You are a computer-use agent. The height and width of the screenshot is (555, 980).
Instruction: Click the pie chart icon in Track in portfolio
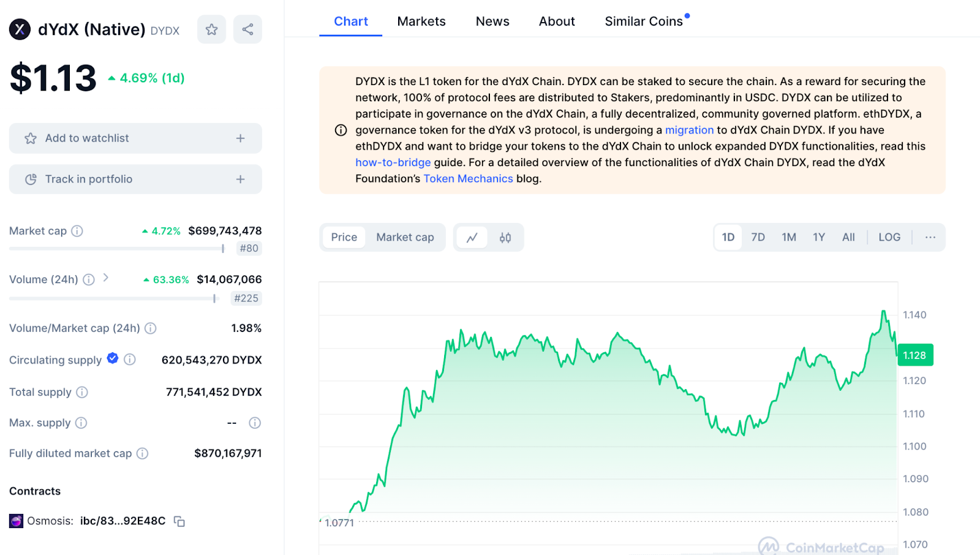[31, 179]
